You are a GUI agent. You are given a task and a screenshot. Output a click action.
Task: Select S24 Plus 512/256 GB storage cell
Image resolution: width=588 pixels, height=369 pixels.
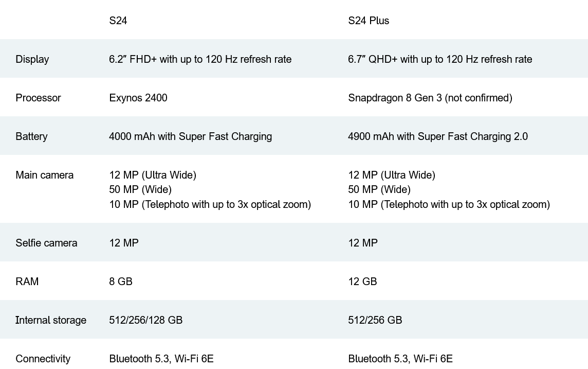(375, 320)
